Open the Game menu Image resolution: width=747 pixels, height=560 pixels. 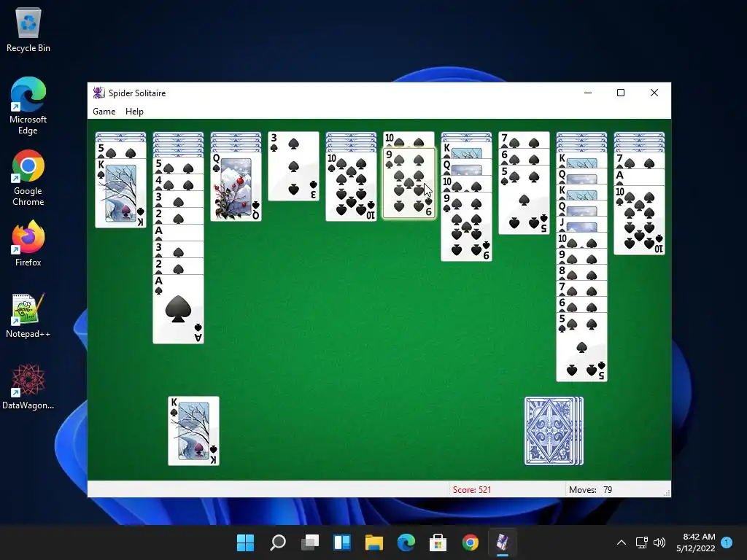pos(104,112)
